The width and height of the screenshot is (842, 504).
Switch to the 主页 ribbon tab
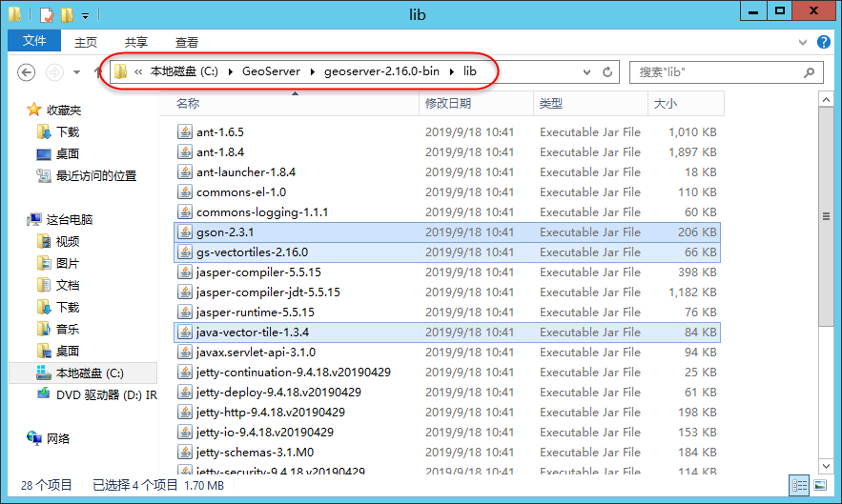tap(86, 42)
